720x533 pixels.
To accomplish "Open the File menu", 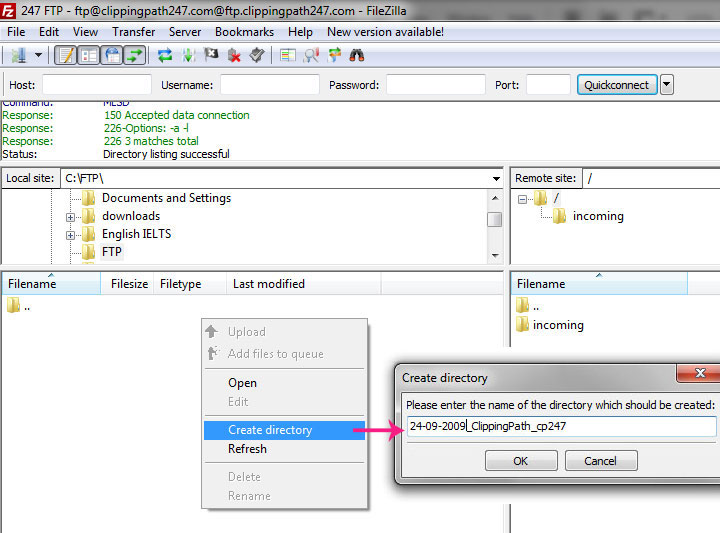I will [x=16, y=32].
